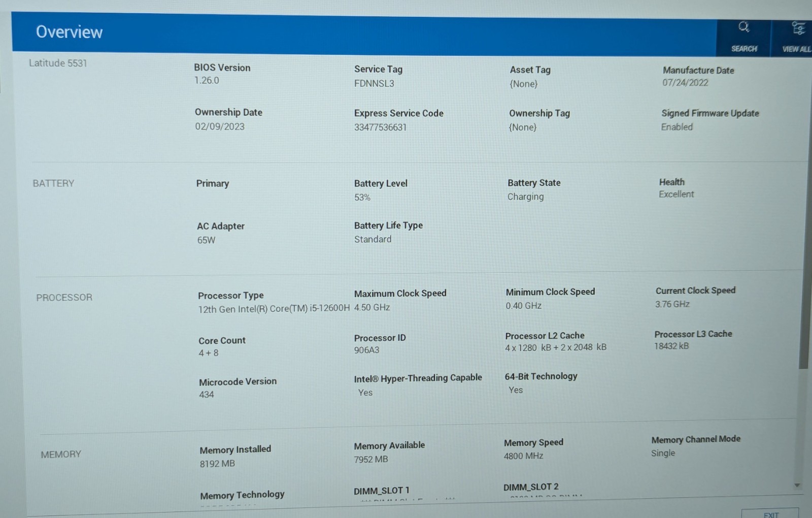This screenshot has height=518, width=812.
Task: Click the Exit button
Action: [770, 513]
